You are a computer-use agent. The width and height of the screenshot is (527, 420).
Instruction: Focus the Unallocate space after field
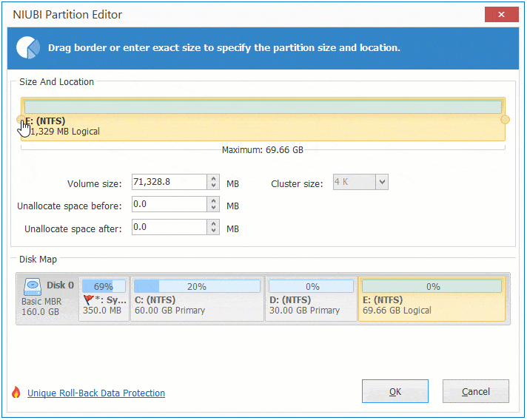(x=169, y=228)
